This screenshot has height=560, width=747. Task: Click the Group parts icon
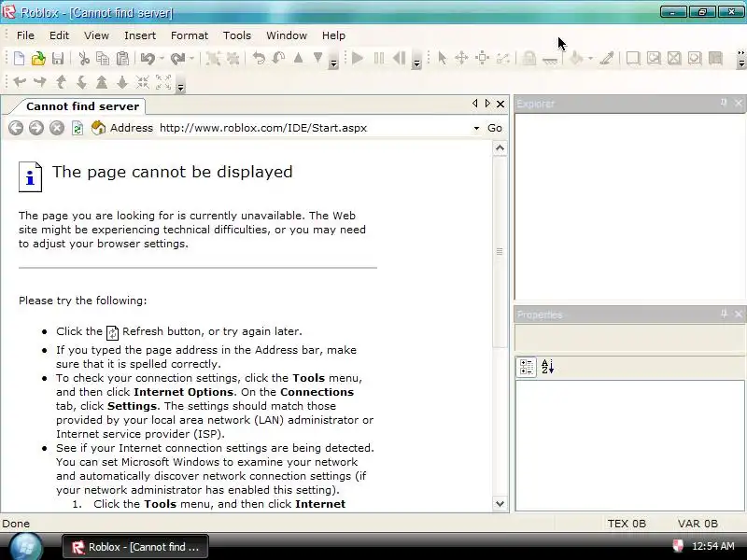[213, 59]
